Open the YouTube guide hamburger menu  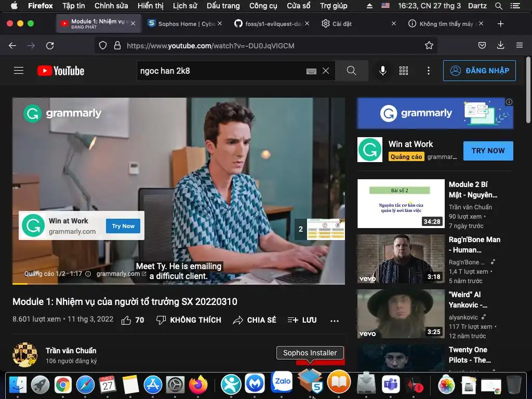pos(19,71)
